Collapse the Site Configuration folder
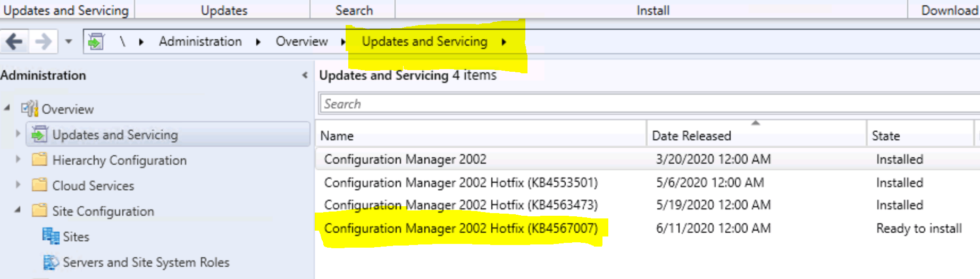 [x=18, y=210]
